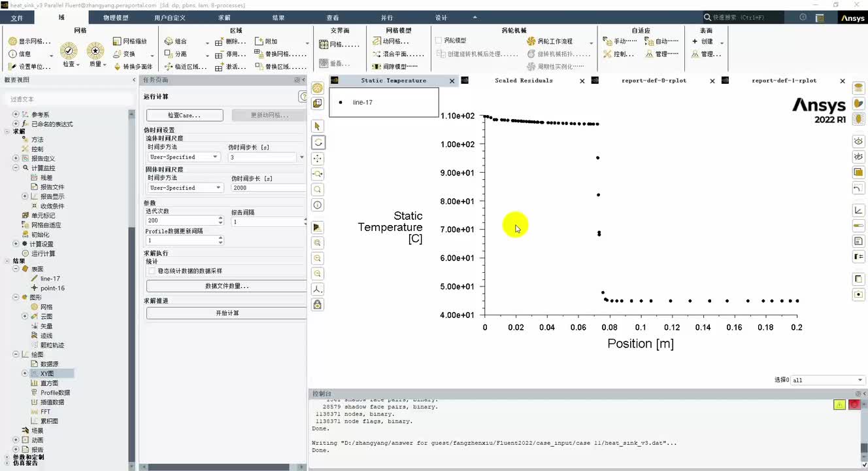Select 运行计算 in the outline tree
The height and width of the screenshot is (471, 868).
(43, 253)
